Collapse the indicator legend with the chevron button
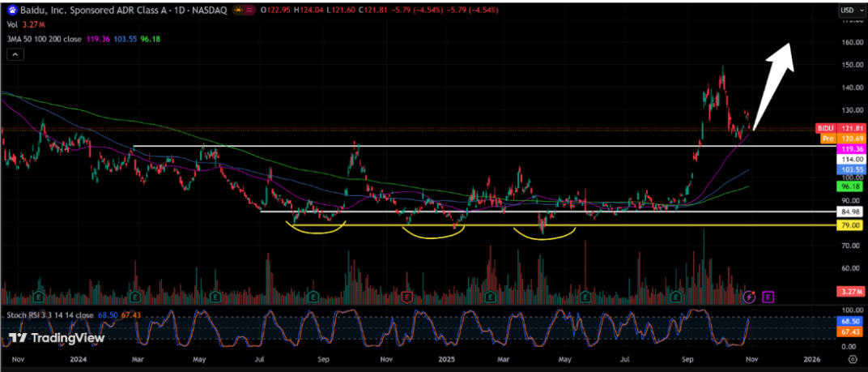 pyautogui.click(x=14, y=54)
